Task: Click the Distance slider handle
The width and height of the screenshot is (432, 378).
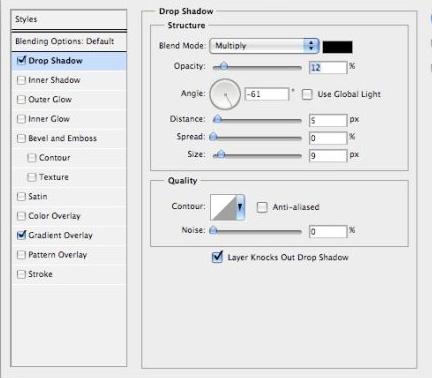Action: pyautogui.click(x=217, y=119)
